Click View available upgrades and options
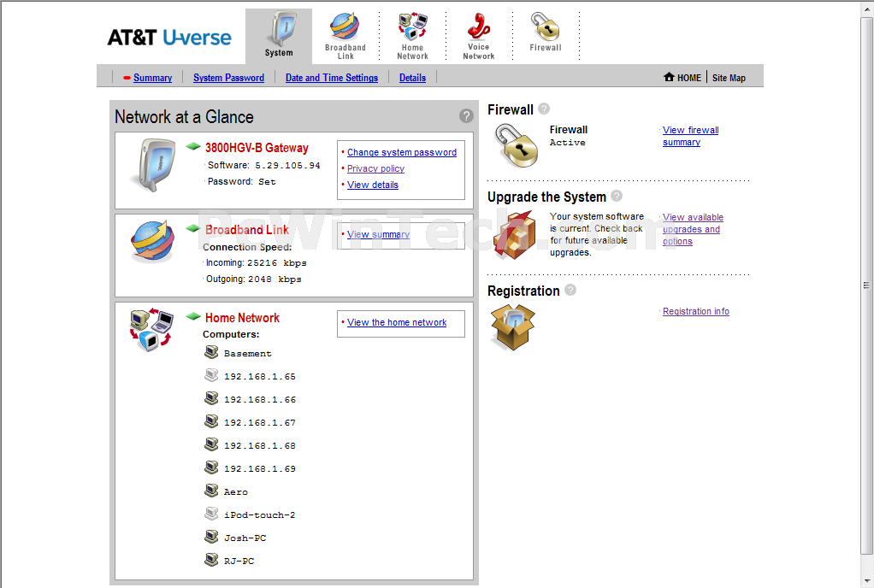The width and height of the screenshot is (874, 588). (693, 229)
